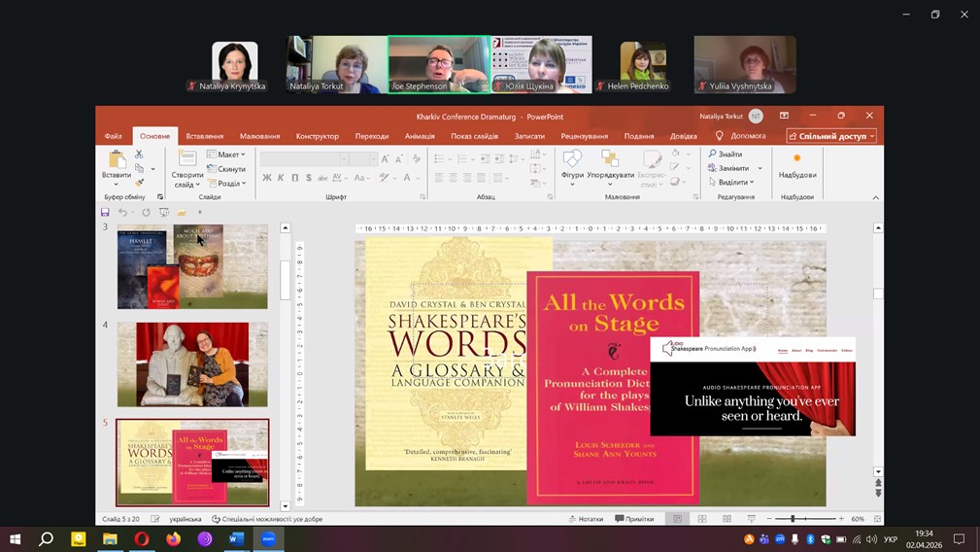Open the Розділ section dropdown

(x=230, y=183)
